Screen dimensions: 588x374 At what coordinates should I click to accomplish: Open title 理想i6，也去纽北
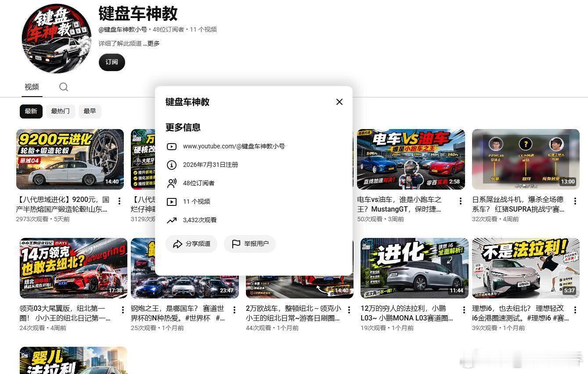click(520, 313)
